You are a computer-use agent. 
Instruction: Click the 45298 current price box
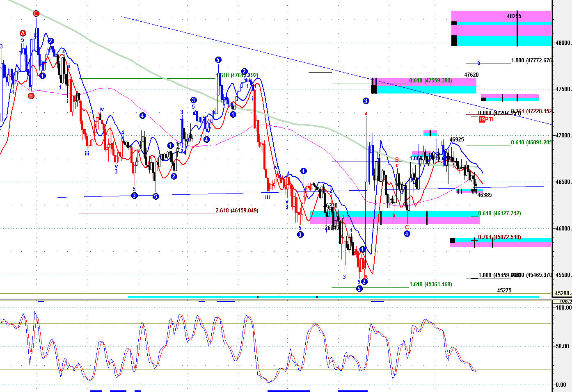tap(563, 293)
